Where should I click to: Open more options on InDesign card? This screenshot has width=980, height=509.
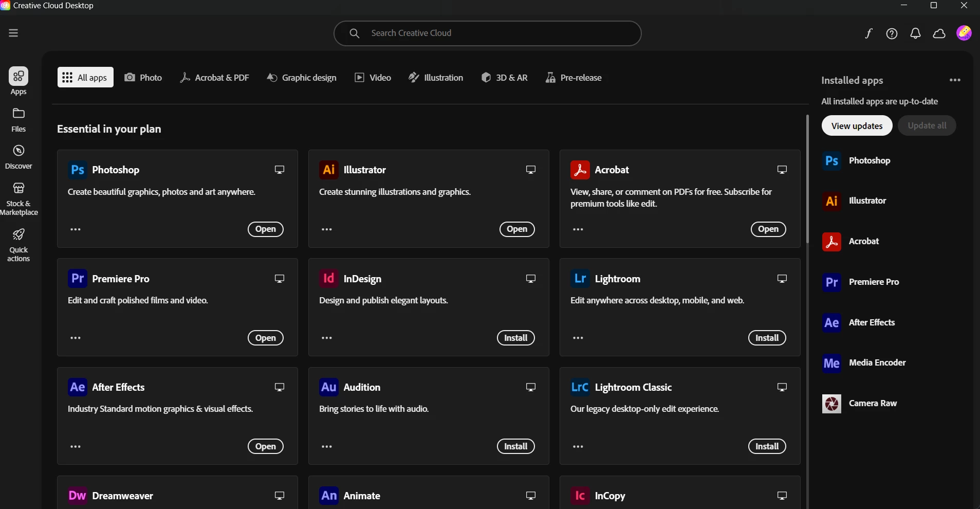[327, 338]
